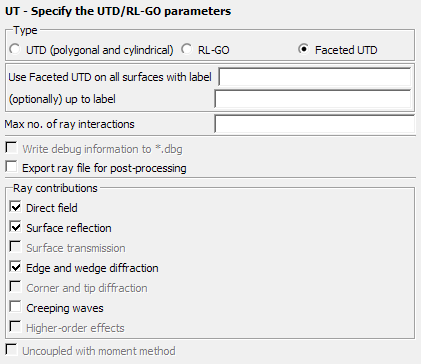The height and width of the screenshot is (364, 421).
Task: Focus the optionally up to label field
Action: [313, 99]
